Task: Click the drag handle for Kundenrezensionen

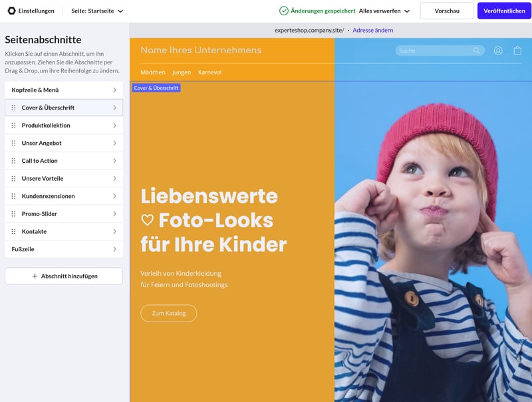Action: [13, 196]
